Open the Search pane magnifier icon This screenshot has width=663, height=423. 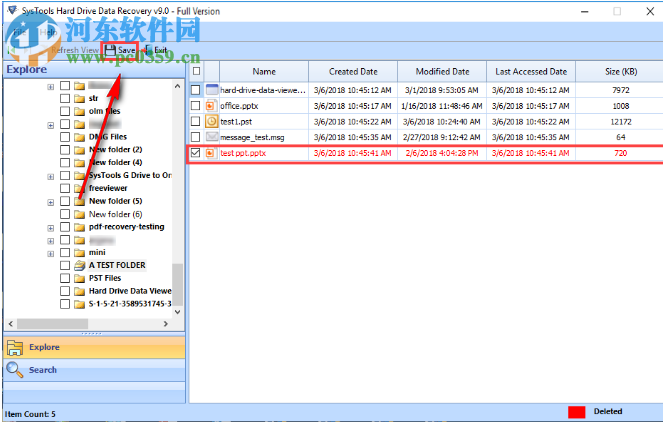[x=14, y=370]
